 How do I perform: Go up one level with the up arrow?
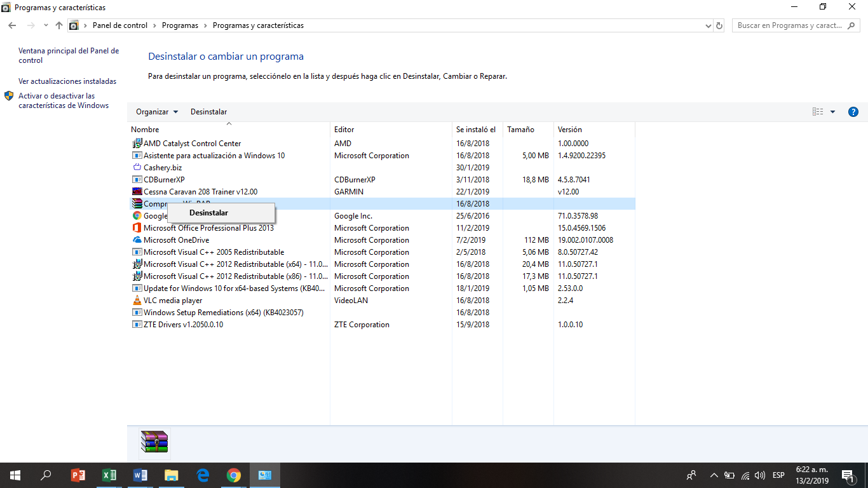(x=59, y=25)
